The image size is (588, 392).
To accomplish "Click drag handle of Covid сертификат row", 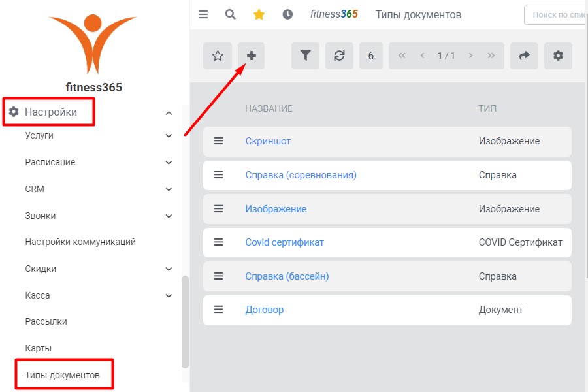I will [x=219, y=242].
